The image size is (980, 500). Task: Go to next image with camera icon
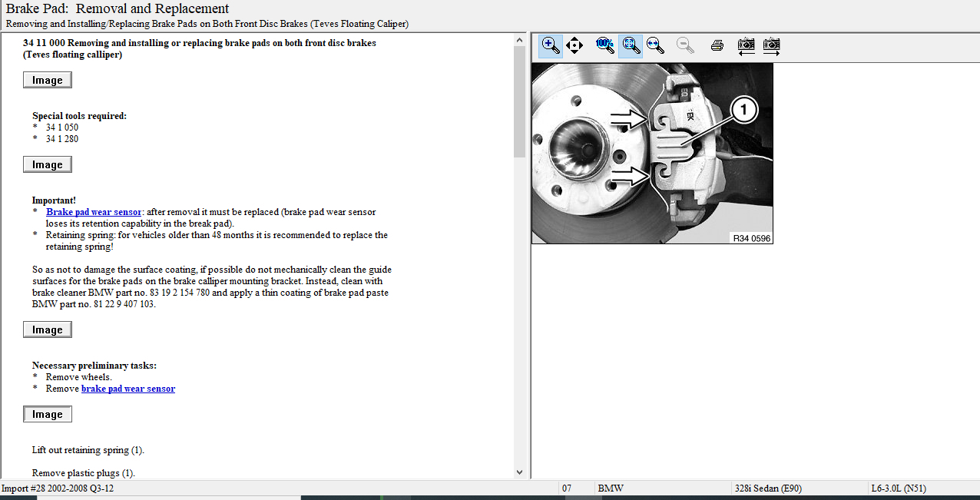pos(771,45)
